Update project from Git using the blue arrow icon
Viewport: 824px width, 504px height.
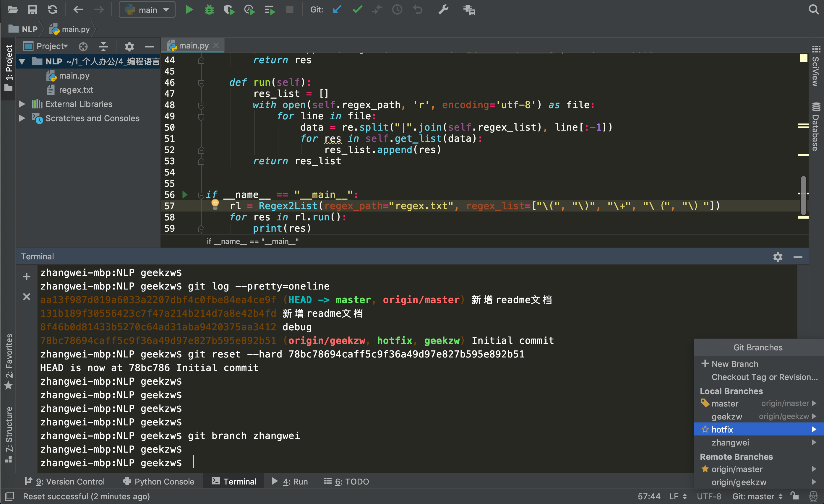point(337,10)
